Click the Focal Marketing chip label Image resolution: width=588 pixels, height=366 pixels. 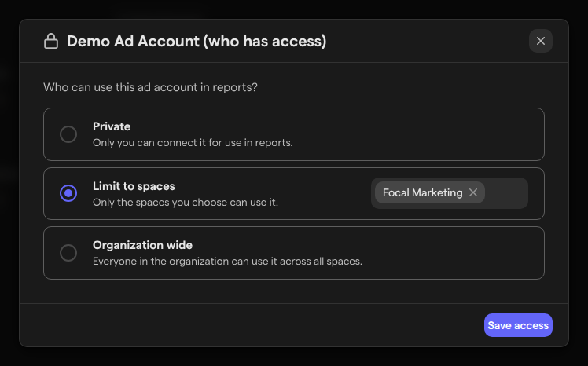423,192
